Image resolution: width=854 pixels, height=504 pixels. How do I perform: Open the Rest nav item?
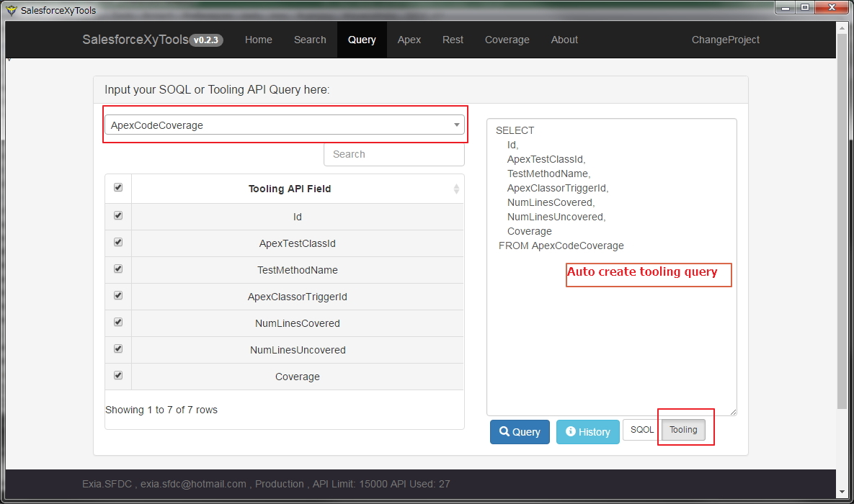coord(453,40)
